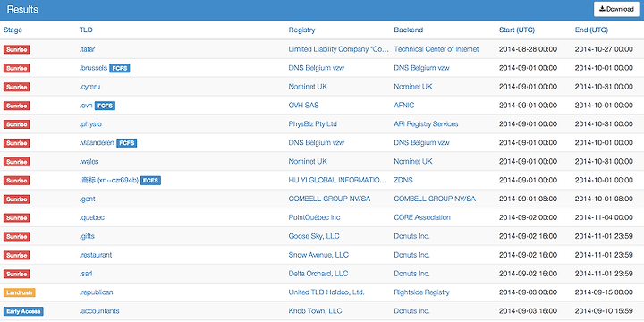Open the .republican TLD link
Image resolution: width=644 pixels, height=322 pixels.
pos(96,292)
